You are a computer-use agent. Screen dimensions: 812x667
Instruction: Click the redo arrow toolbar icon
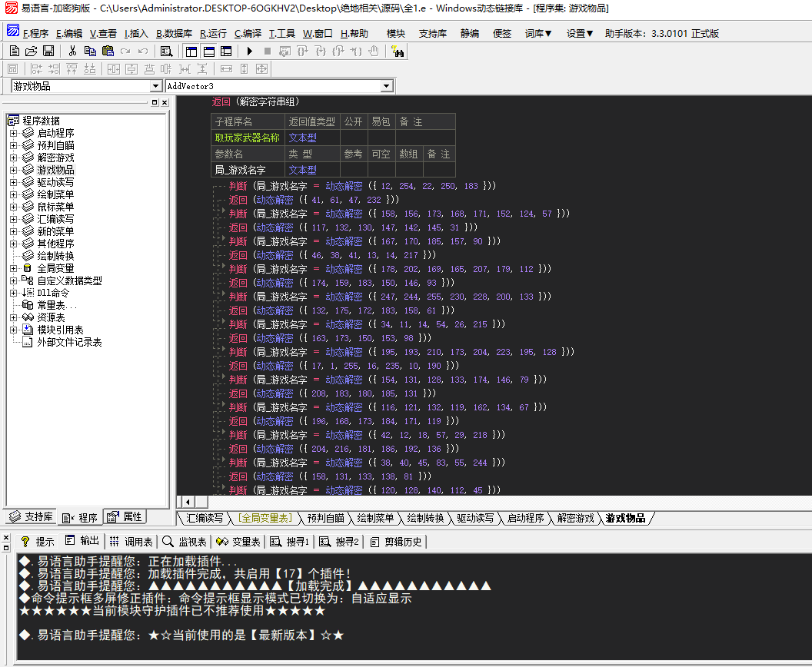click(x=125, y=51)
